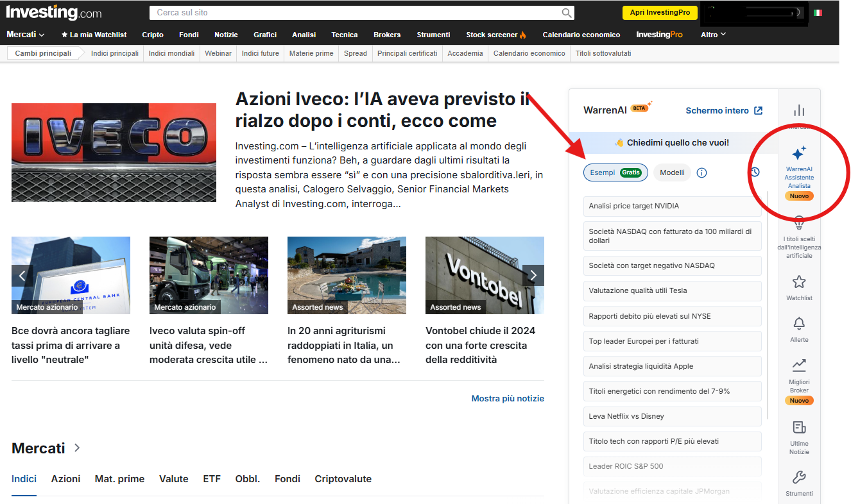This screenshot has height=504, width=851.
Task: Select Analisi strategia liquidità Apple example
Action: (x=672, y=366)
